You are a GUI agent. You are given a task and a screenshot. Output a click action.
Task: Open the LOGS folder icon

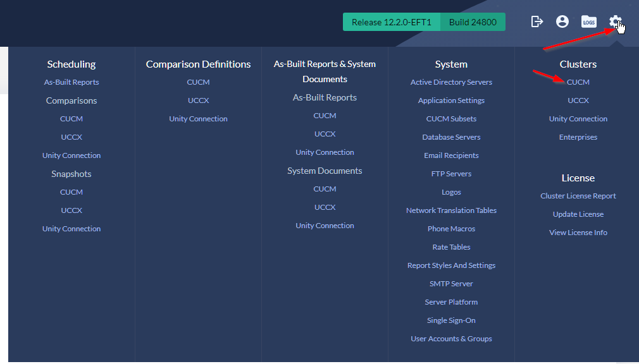click(588, 22)
